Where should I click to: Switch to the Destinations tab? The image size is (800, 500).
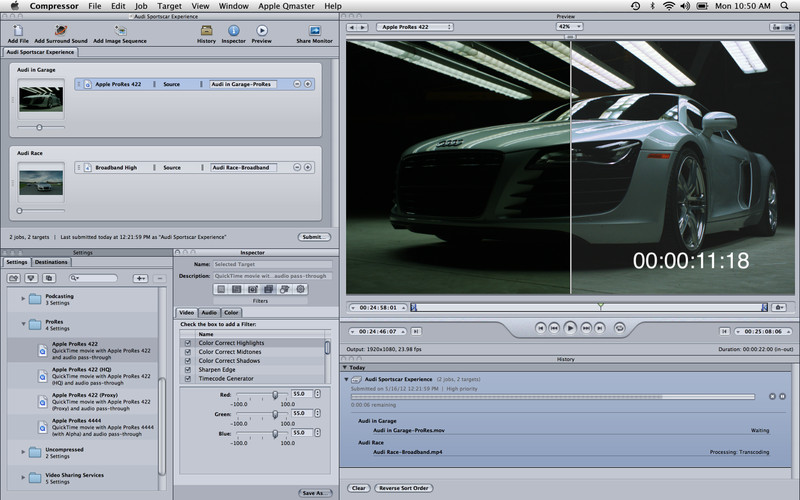[51, 262]
